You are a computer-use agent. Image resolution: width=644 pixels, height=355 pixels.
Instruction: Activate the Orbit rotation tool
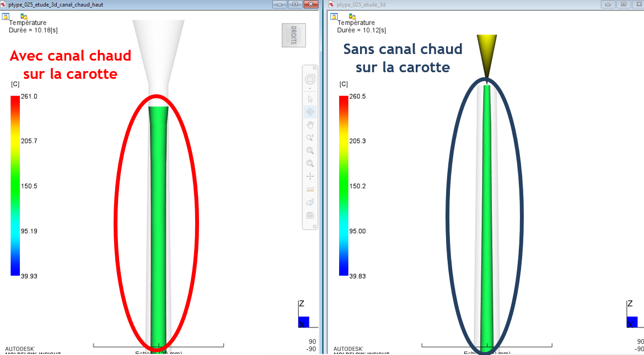coord(310,112)
